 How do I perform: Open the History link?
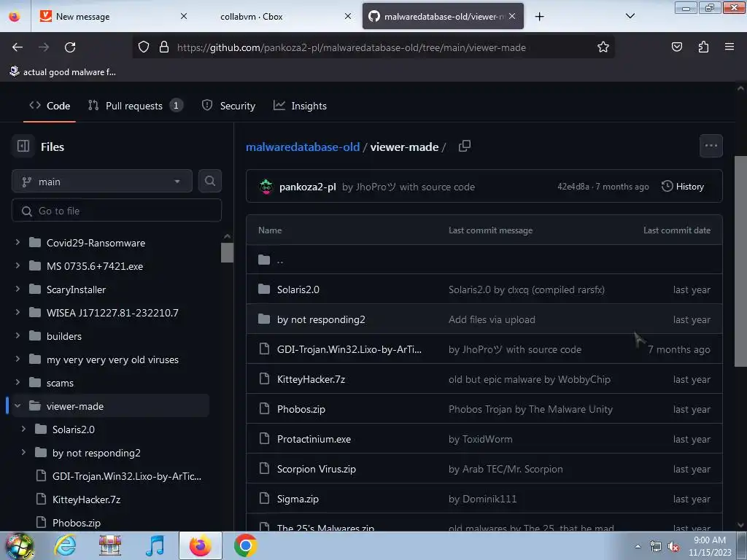pos(683,187)
